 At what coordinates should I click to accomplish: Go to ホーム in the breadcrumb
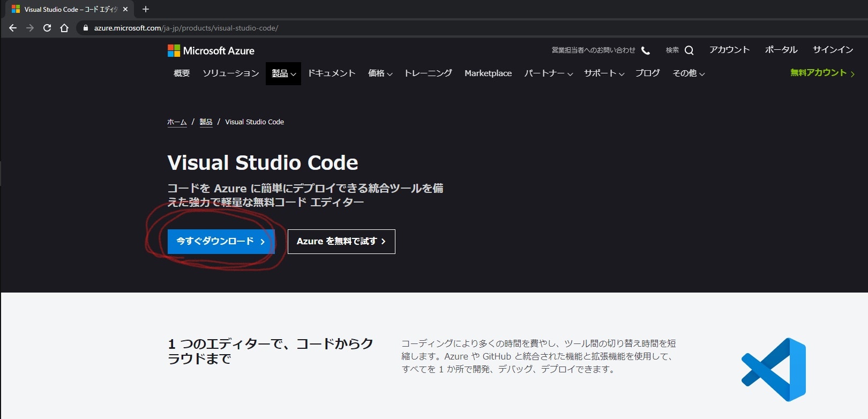177,122
